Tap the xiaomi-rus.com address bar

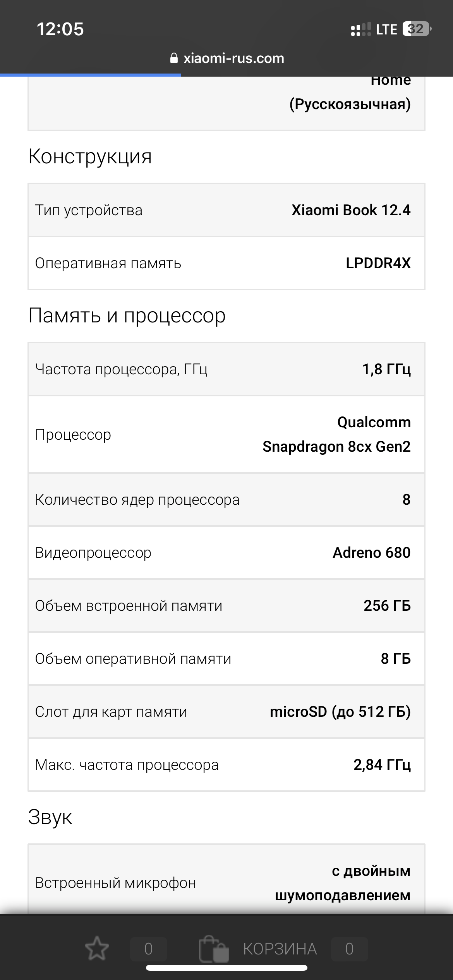(233, 58)
